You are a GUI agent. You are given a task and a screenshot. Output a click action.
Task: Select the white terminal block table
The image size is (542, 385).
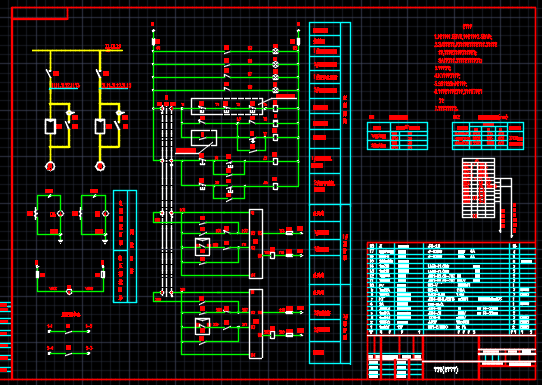478,188
